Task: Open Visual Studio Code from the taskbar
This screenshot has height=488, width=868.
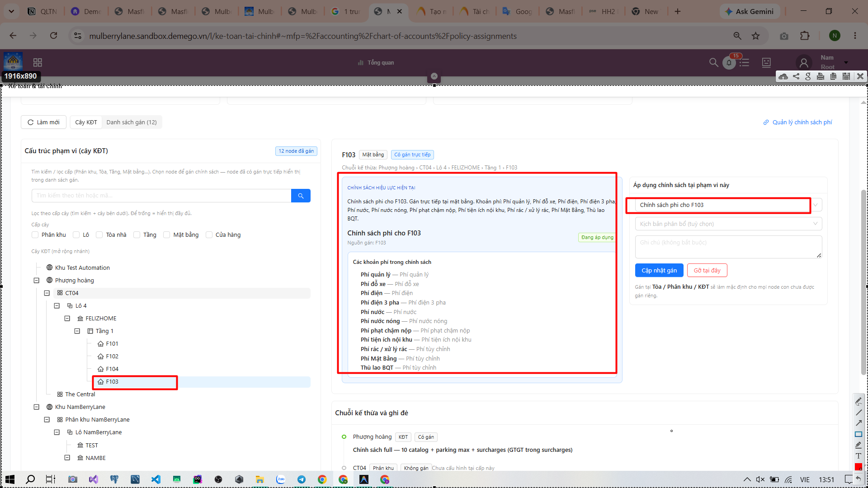Action: click(x=156, y=479)
